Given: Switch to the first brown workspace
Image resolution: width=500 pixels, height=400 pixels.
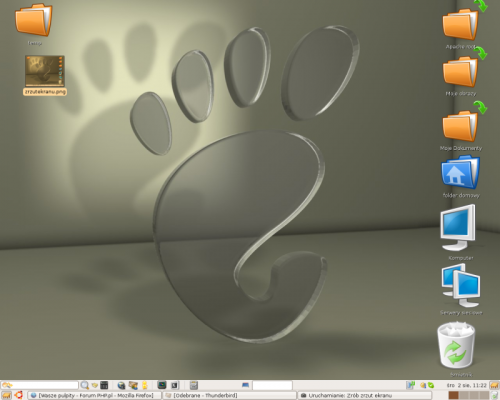Looking at the screenshot, I should pos(453,395).
